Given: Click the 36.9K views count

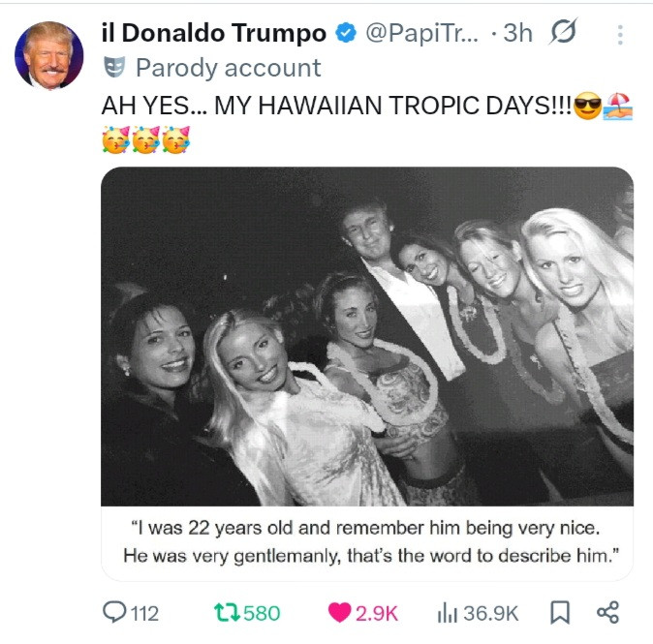Looking at the screenshot, I should (x=491, y=612).
